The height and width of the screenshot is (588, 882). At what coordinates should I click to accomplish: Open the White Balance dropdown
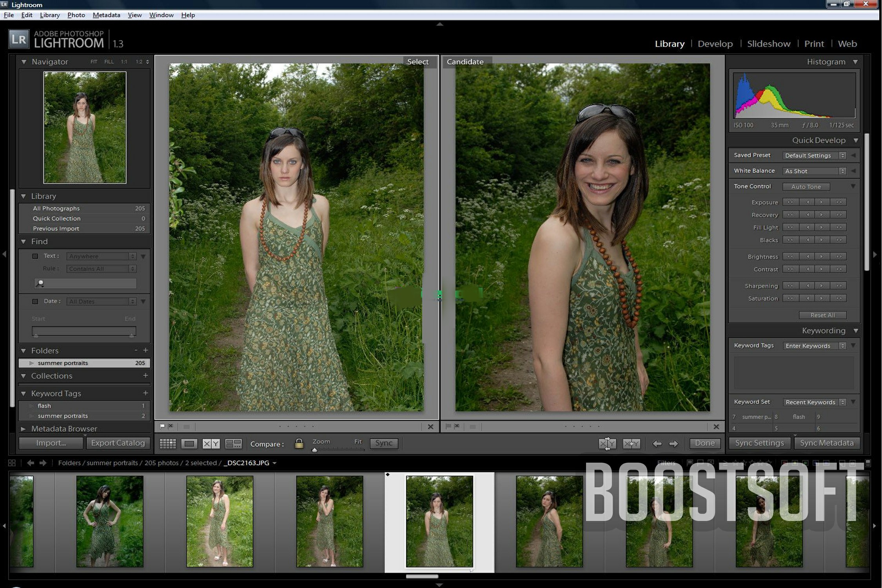point(843,171)
